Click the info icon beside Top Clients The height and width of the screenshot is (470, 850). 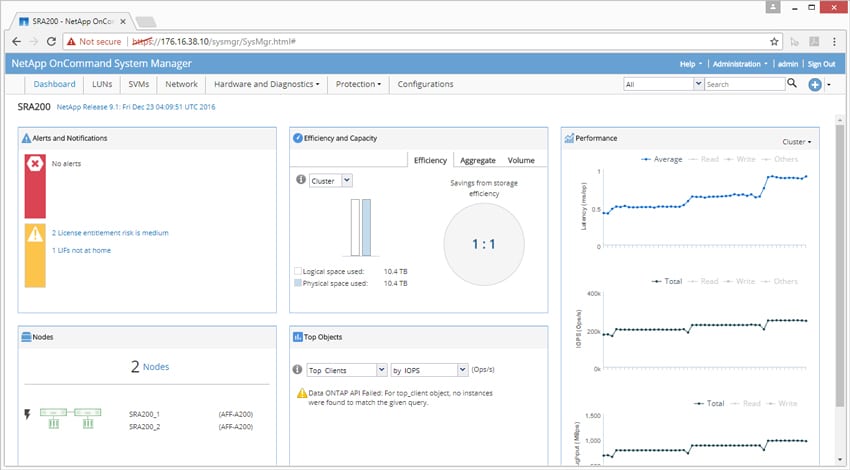[297, 370]
